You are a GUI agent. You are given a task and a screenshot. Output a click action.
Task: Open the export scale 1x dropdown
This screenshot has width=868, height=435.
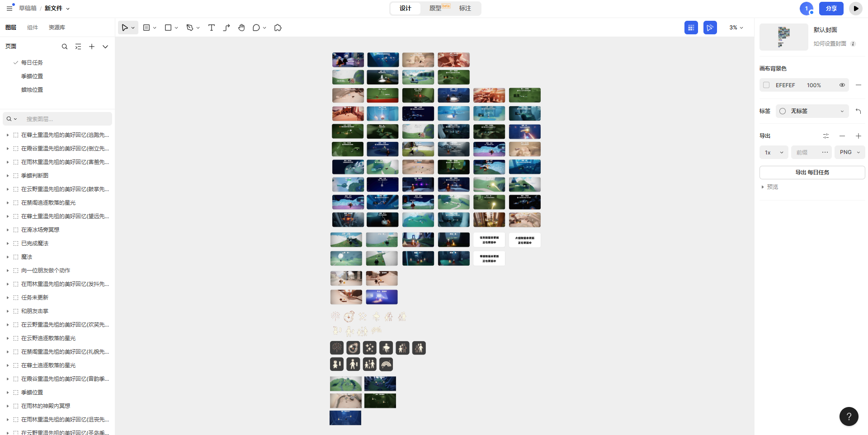(774, 152)
